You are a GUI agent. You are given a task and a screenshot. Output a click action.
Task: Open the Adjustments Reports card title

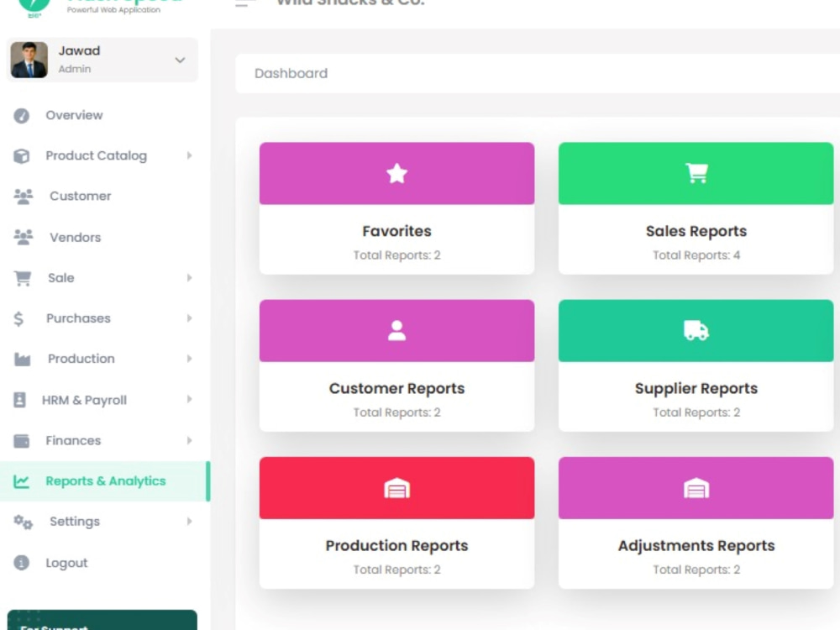point(696,545)
